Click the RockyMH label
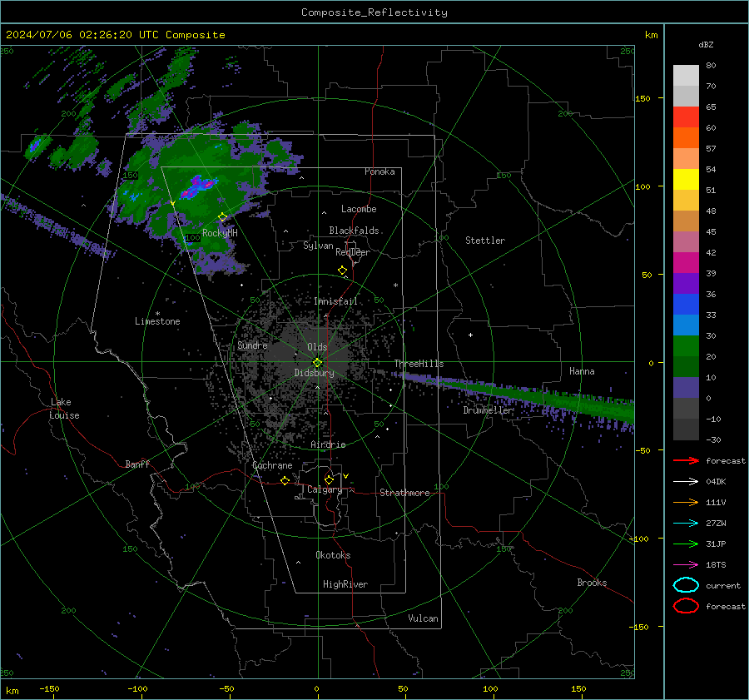The image size is (749, 700). (220, 233)
